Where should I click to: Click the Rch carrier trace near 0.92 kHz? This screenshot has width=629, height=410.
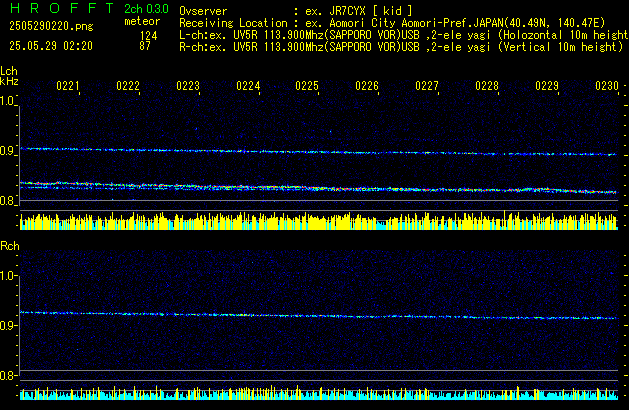coord(319,315)
